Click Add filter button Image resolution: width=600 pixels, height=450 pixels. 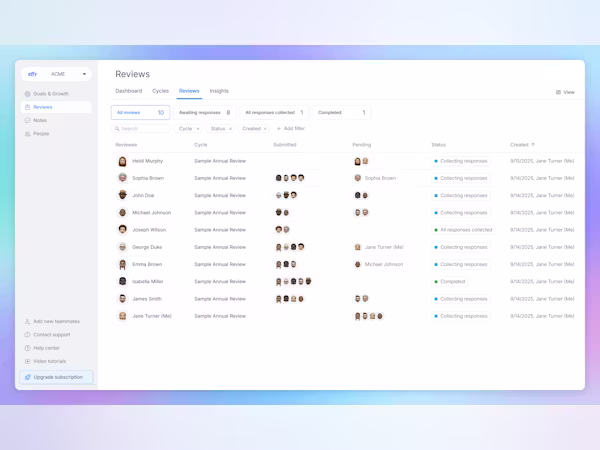(290, 129)
